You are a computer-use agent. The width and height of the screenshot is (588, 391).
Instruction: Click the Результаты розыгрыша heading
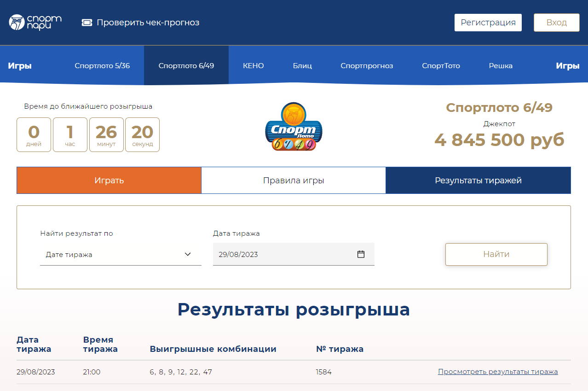click(x=294, y=309)
